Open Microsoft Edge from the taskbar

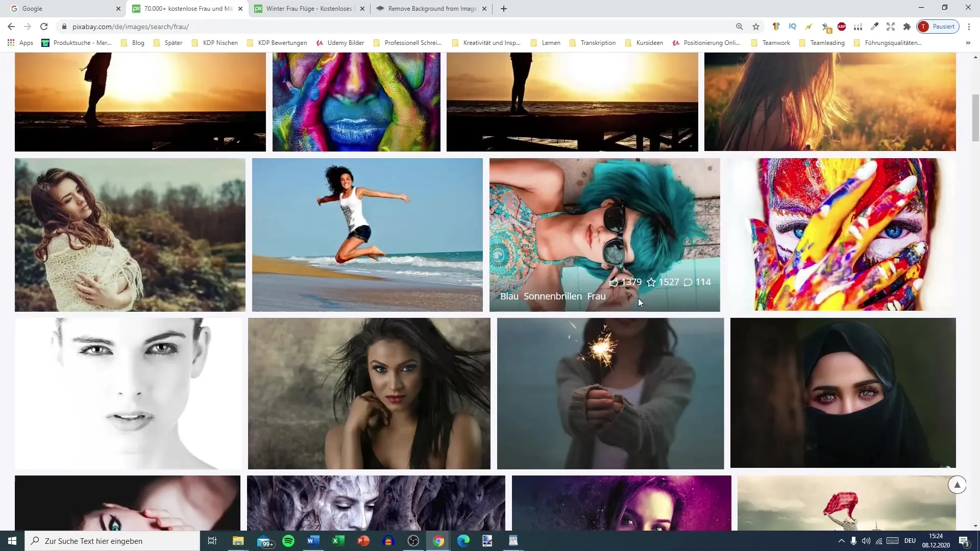(x=463, y=541)
